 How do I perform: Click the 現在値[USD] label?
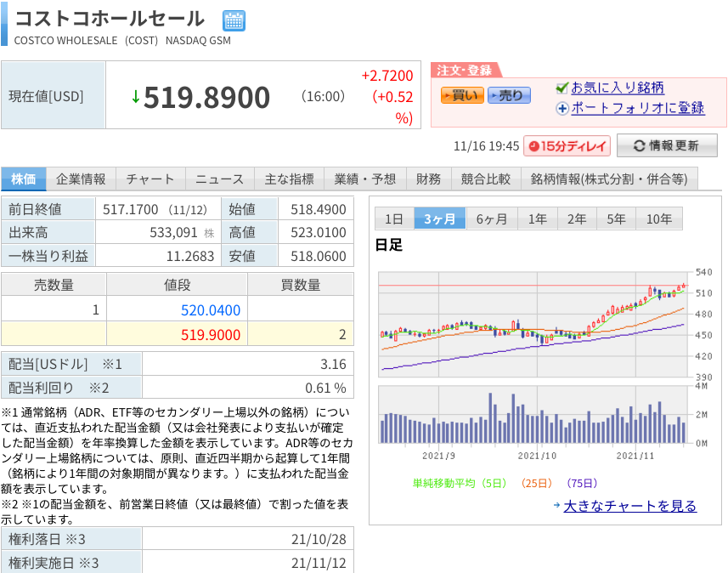(x=46, y=96)
